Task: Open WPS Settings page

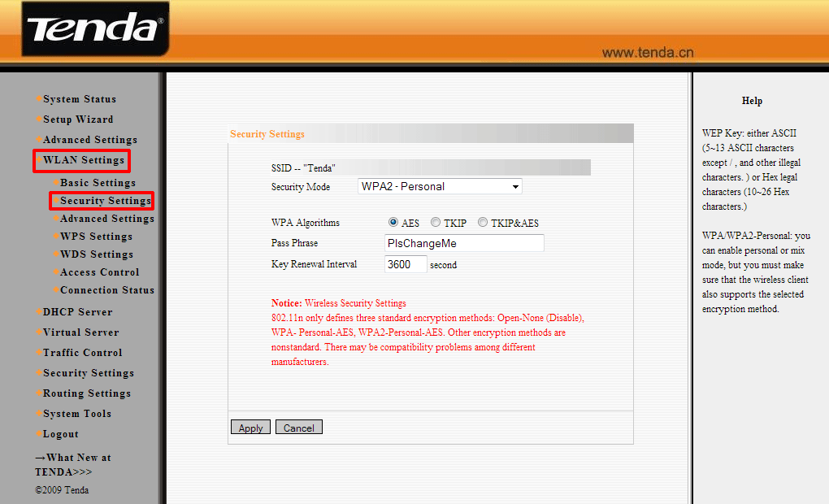Action: coord(96,237)
